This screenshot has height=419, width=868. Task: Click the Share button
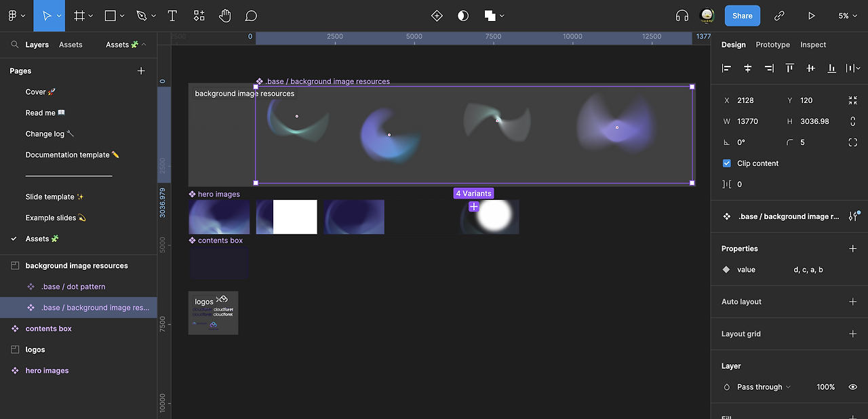pyautogui.click(x=743, y=16)
